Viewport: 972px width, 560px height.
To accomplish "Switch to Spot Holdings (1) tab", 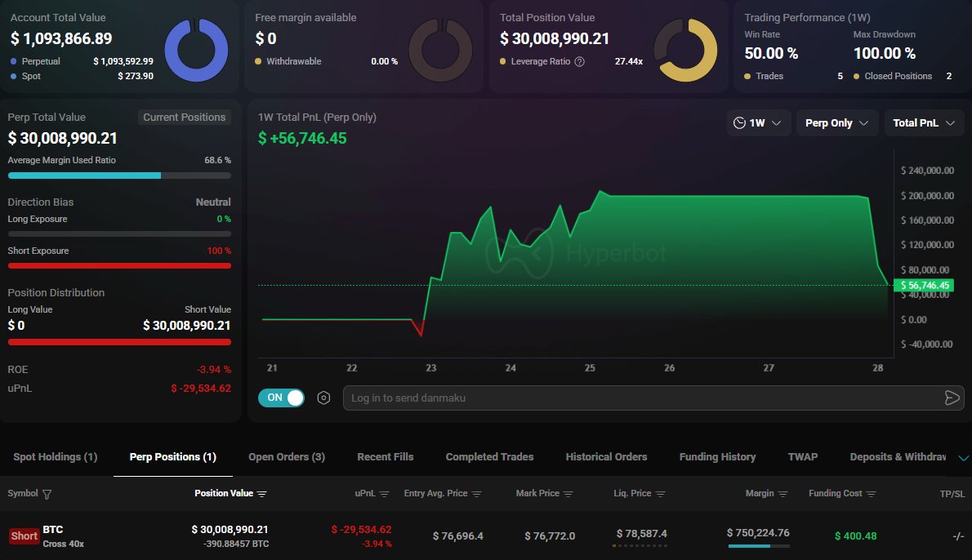I will point(56,457).
